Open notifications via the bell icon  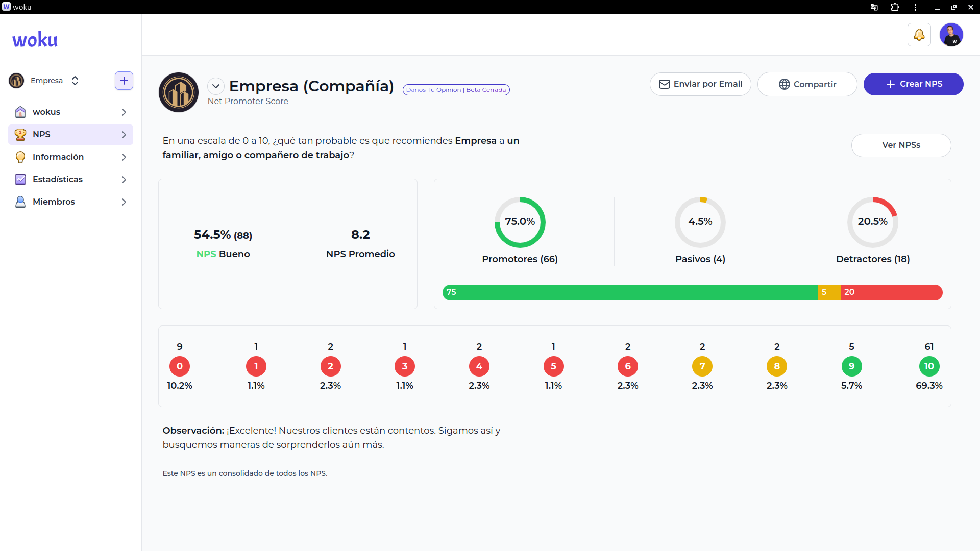pyautogui.click(x=919, y=35)
